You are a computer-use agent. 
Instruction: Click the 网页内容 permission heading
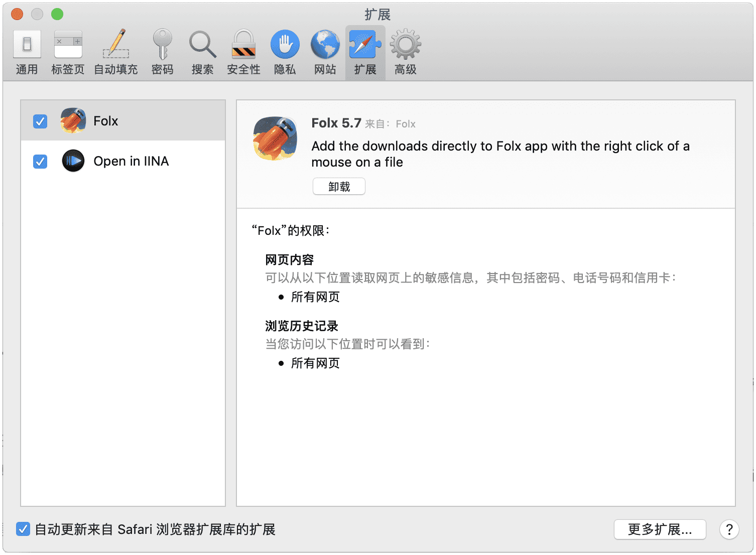(290, 259)
